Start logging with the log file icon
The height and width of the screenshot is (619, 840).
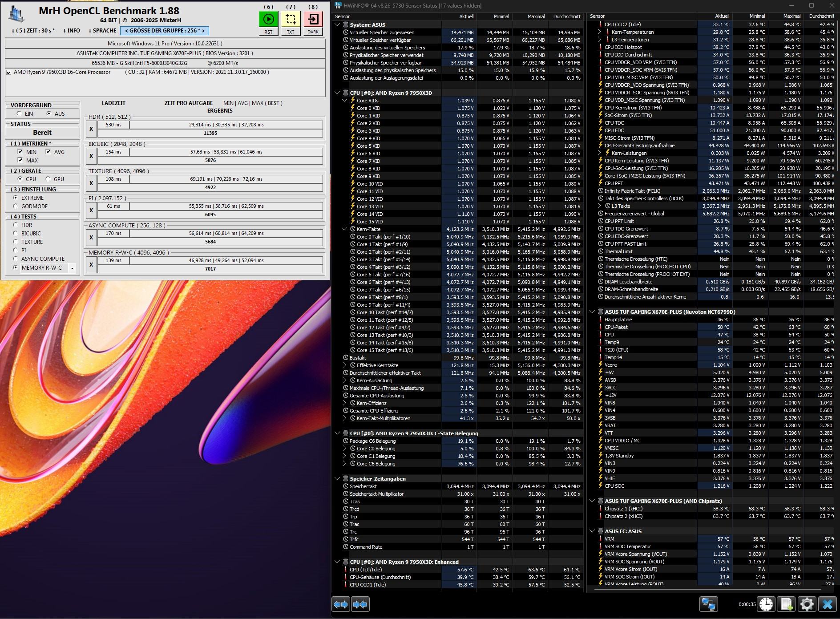pyautogui.click(x=787, y=604)
